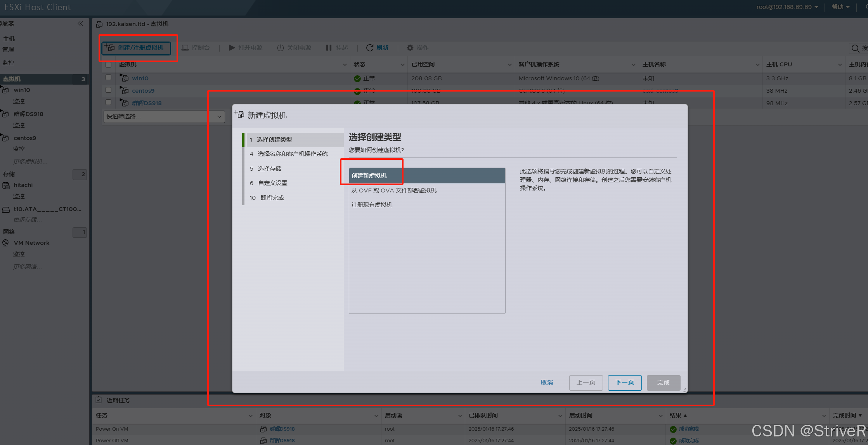Check the win10 row checkbox
The width and height of the screenshot is (868, 445).
coord(109,78)
